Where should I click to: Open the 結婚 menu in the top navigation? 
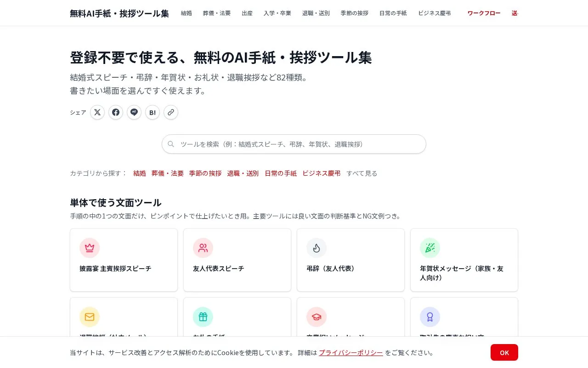[187, 13]
